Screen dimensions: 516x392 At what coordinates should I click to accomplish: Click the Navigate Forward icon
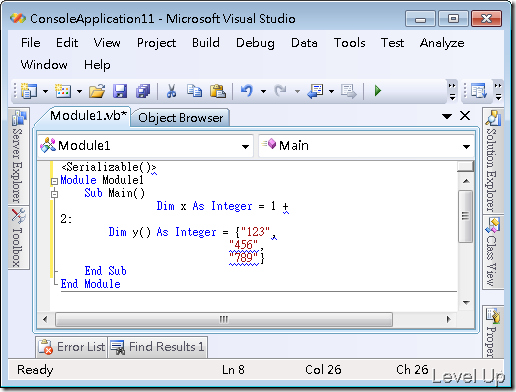pyautogui.click(x=349, y=91)
